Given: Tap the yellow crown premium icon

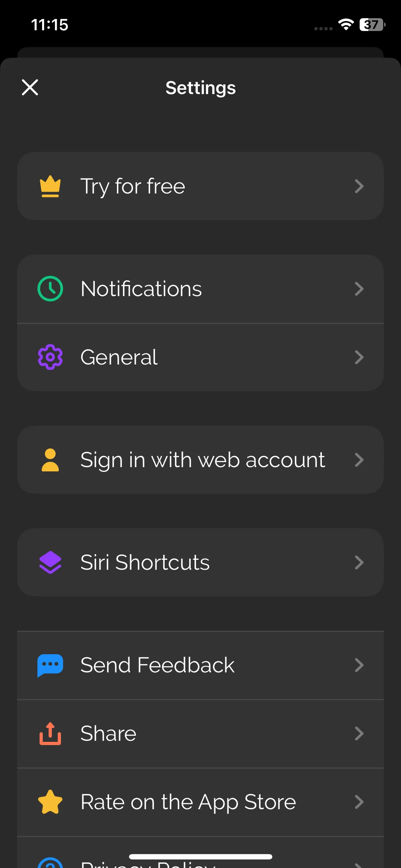Looking at the screenshot, I should pyautogui.click(x=50, y=186).
